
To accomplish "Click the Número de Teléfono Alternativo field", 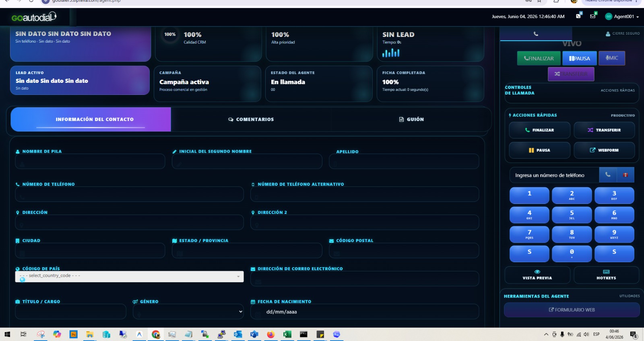I will [365, 194].
